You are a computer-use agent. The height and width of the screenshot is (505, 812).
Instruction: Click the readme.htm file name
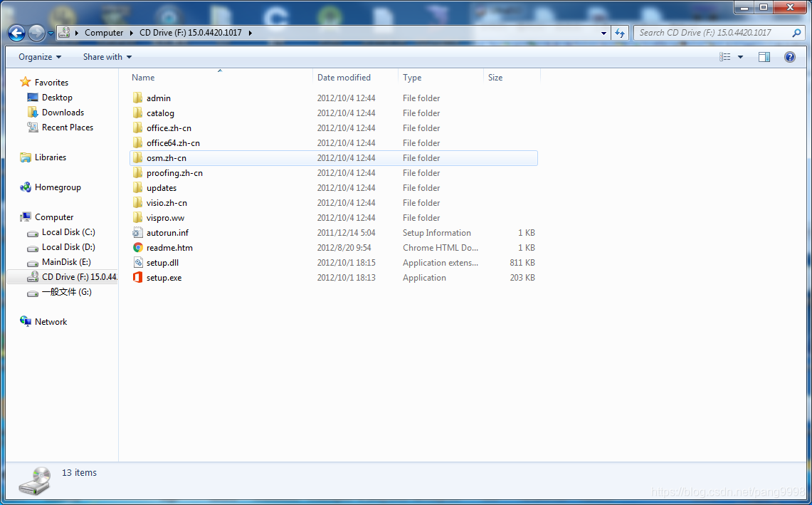click(169, 248)
